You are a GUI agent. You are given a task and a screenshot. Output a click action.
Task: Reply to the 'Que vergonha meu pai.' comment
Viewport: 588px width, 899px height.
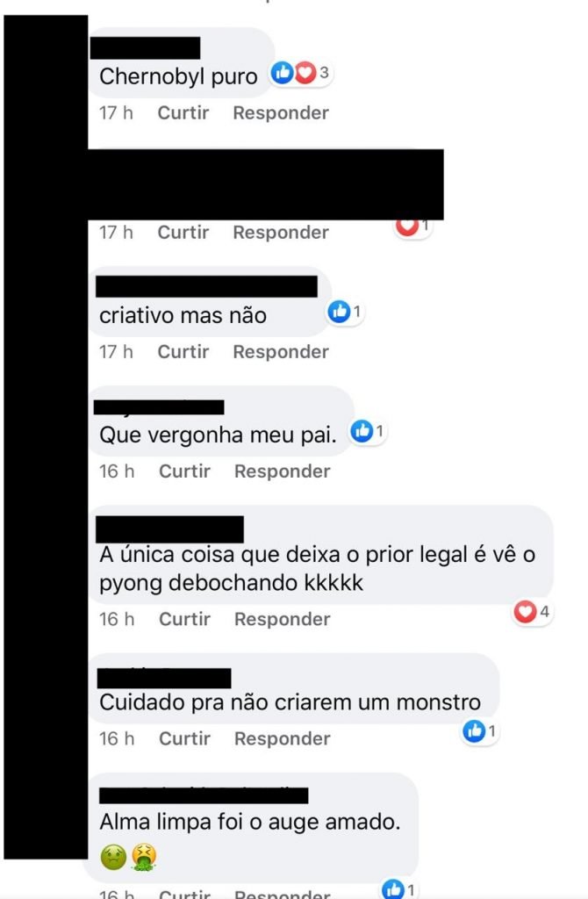click(x=283, y=471)
